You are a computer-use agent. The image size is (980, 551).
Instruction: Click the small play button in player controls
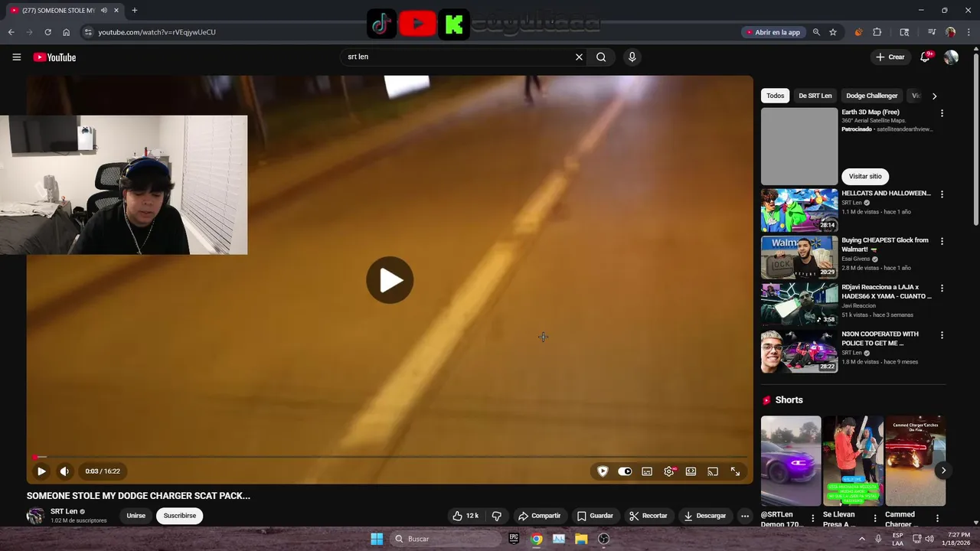[41, 471]
